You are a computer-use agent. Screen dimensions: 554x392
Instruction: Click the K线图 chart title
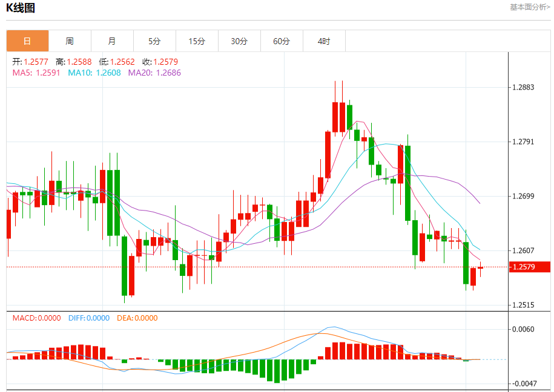point(21,8)
